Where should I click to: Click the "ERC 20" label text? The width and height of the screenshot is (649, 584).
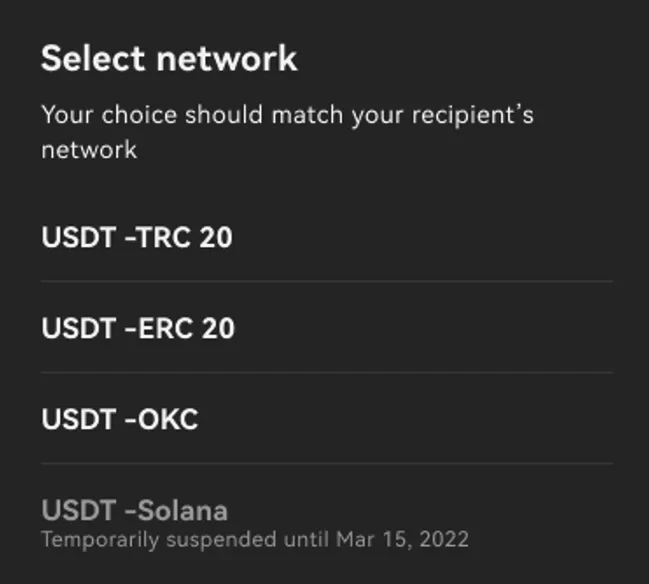184,328
